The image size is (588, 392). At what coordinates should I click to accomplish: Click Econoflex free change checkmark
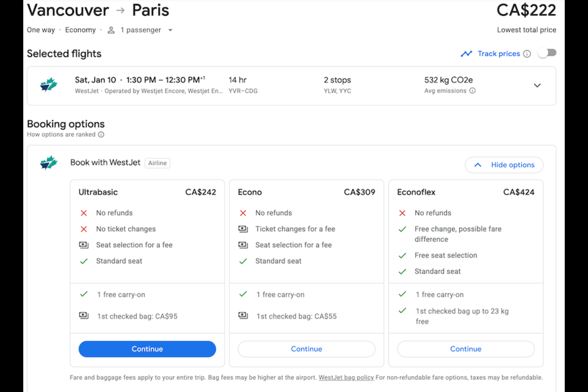click(x=402, y=229)
